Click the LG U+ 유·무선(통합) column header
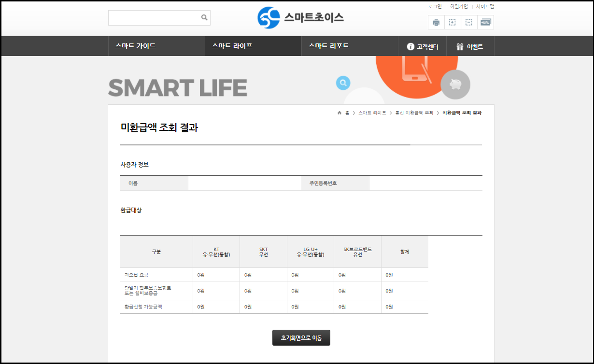This screenshot has height=364, width=594. tap(311, 252)
